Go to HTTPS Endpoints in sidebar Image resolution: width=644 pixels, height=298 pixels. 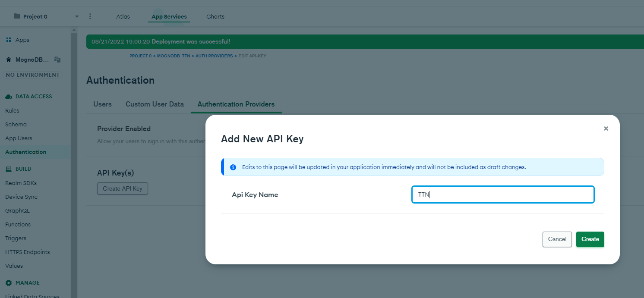(28, 252)
